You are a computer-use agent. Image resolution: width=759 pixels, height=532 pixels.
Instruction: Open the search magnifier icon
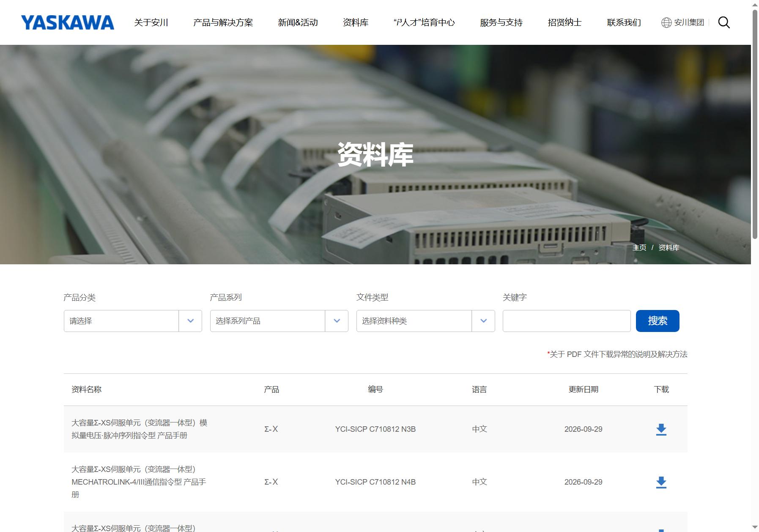coord(724,22)
